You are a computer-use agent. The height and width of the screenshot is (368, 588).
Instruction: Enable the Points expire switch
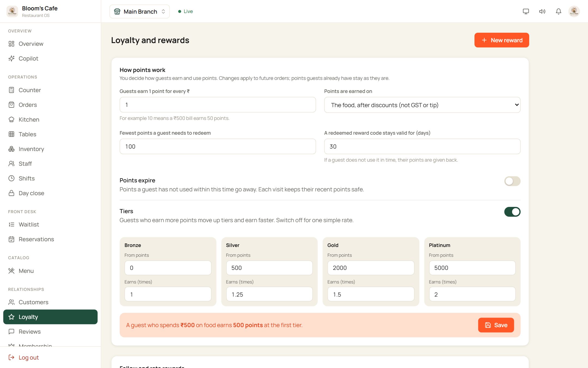[512, 181]
